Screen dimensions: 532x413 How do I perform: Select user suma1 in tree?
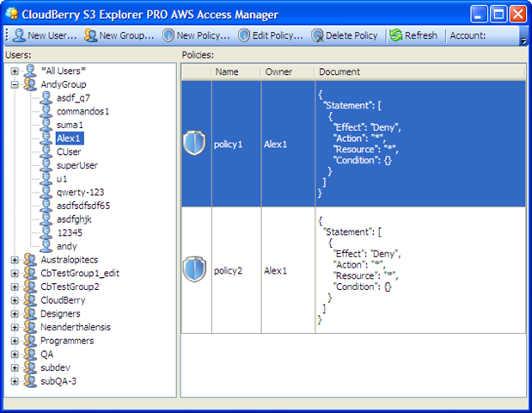(70, 125)
